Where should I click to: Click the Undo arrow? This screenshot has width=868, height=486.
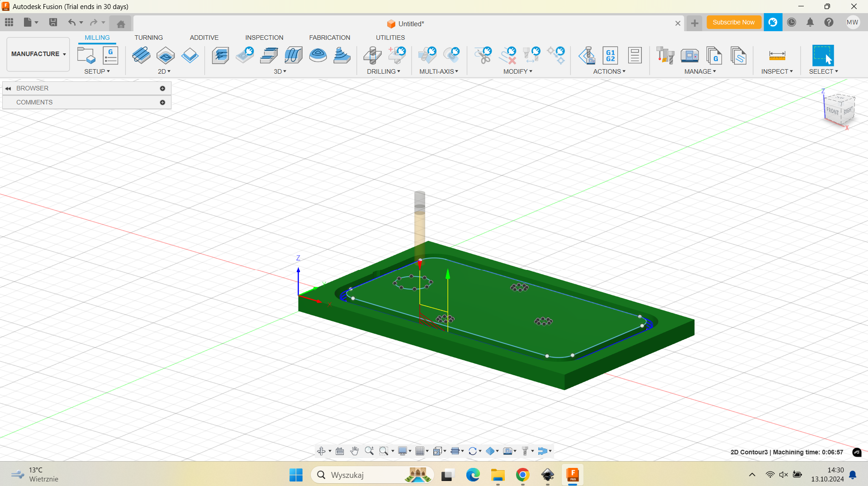[x=71, y=22]
